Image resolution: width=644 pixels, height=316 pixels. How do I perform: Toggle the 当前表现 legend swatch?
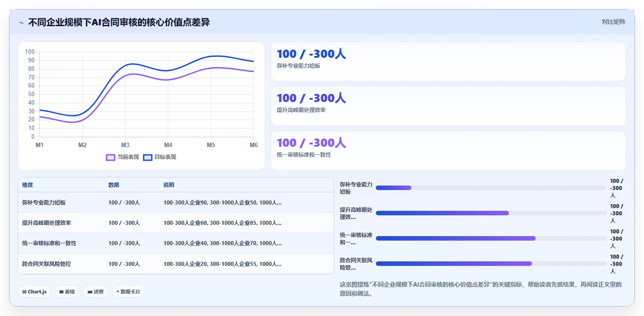pyautogui.click(x=110, y=157)
